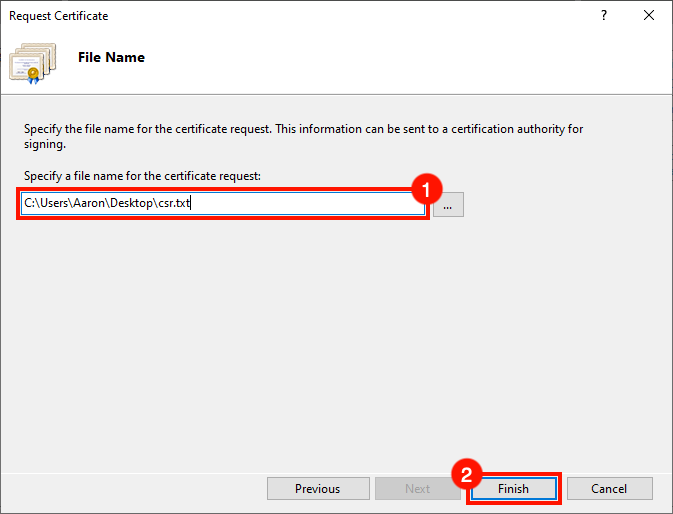Screen dimensions: 673x514
Task: Open help with the question mark button
Action: [603, 16]
